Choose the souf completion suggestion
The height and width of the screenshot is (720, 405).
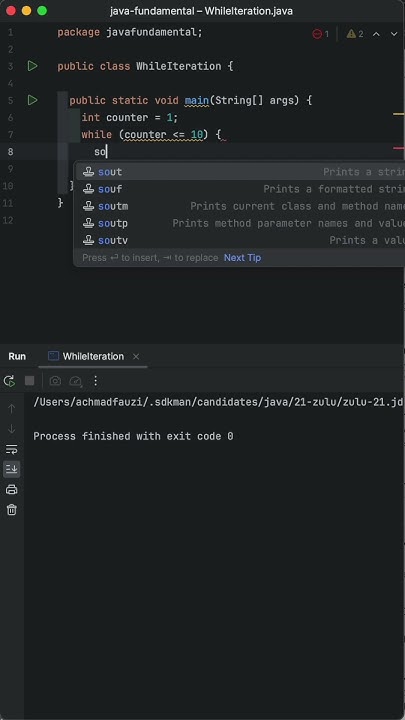239,189
